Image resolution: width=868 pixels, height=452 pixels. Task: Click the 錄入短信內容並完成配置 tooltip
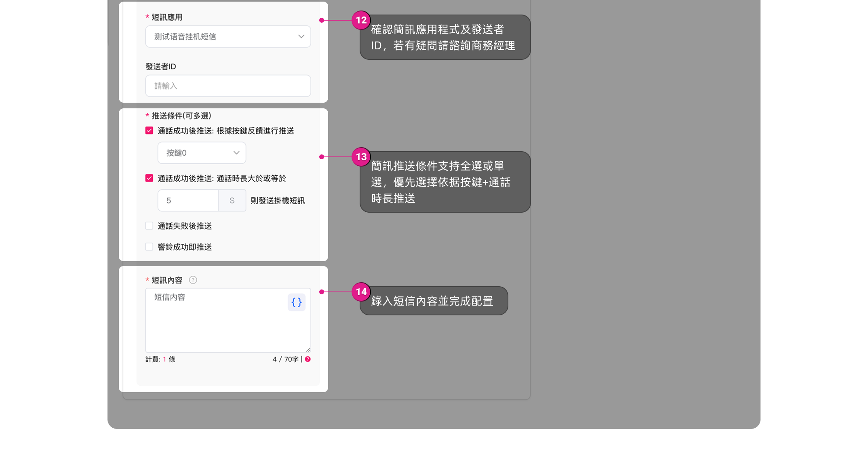pos(434,301)
